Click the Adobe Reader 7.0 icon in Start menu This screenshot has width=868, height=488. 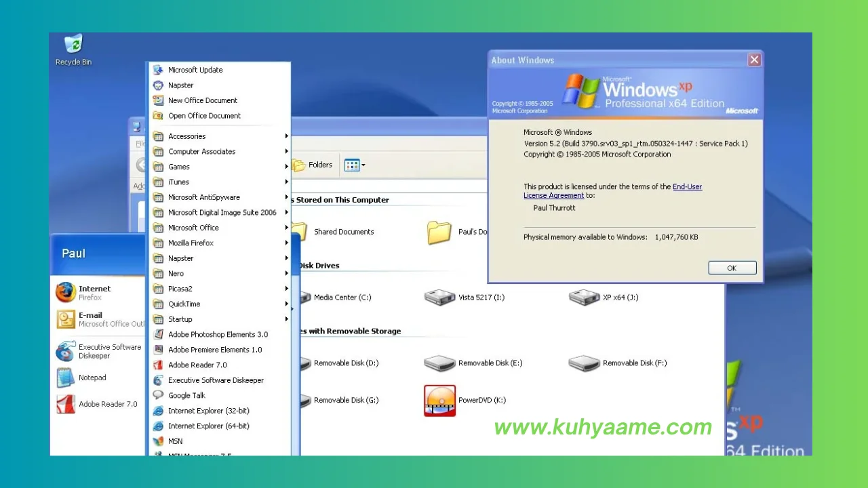pos(66,404)
